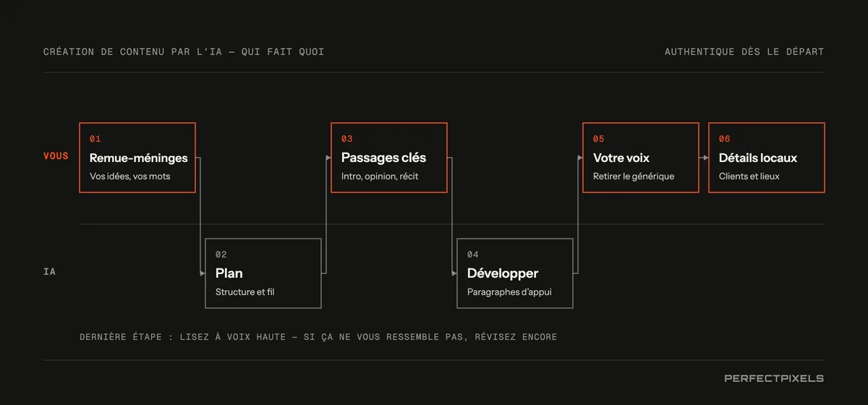Click the subtitle "Clients et lieux"
The width and height of the screenshot is (868, 405).
pos(749,176)
